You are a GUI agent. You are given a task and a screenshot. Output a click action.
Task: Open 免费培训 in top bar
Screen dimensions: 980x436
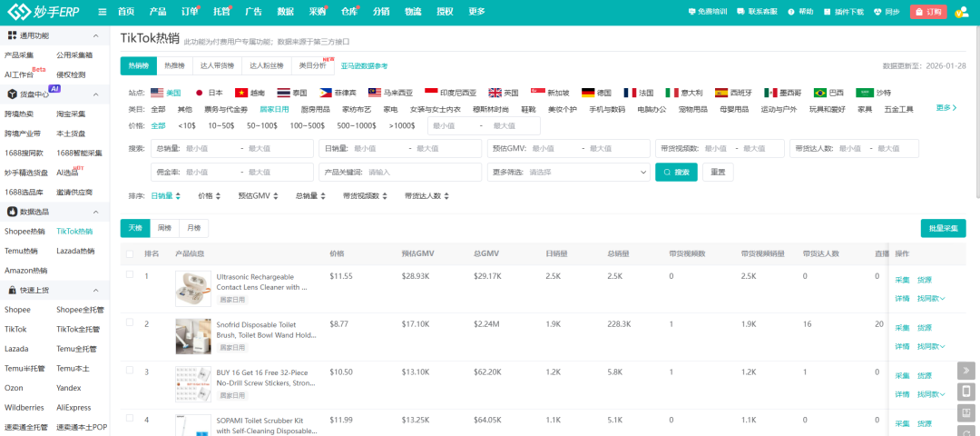707,12
